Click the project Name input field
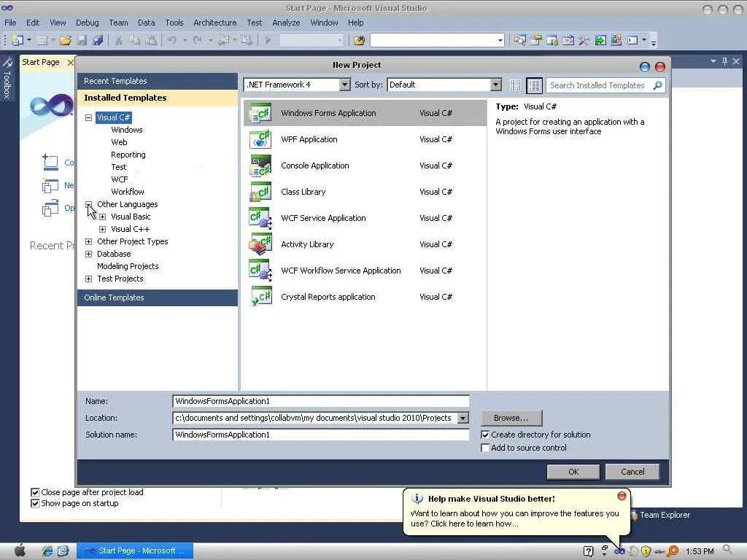The height and width of the screenshot is (560, 747). point(321,402)
